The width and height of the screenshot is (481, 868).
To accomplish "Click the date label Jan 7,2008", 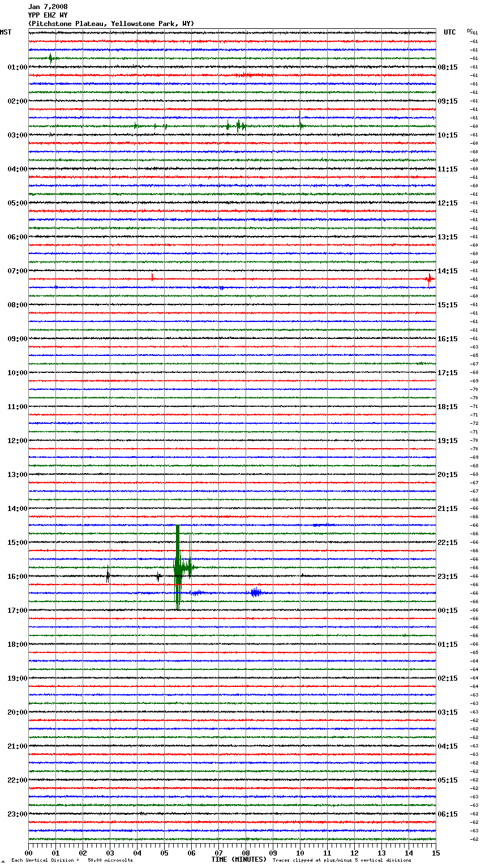I will (x=48, y=7).
